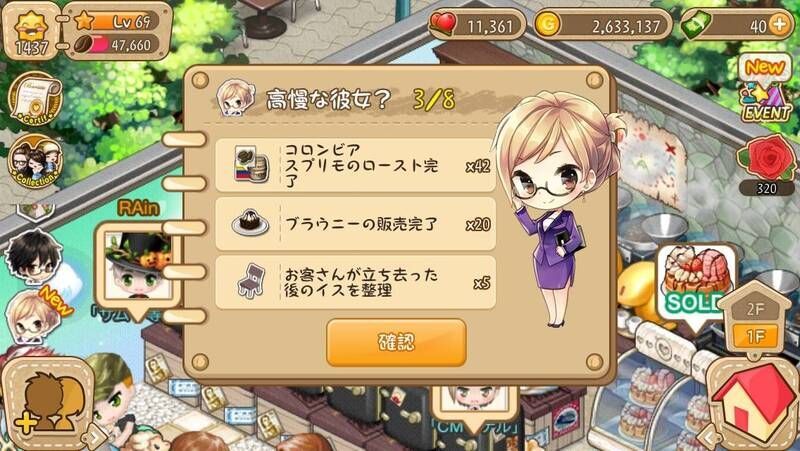
Task: Tap the black-haired character portrait
Action: [34, 258]
